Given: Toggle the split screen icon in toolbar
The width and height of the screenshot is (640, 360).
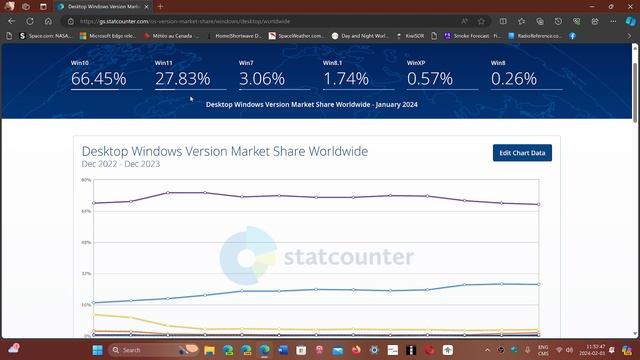Looking at the screenshot, I should 503,21.
